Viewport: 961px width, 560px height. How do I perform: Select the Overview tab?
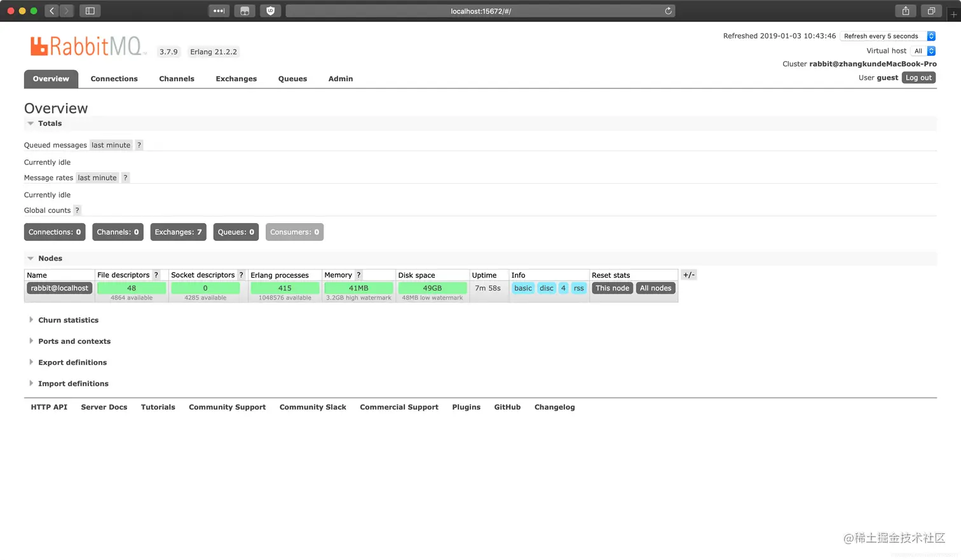[x=51, y=79]
